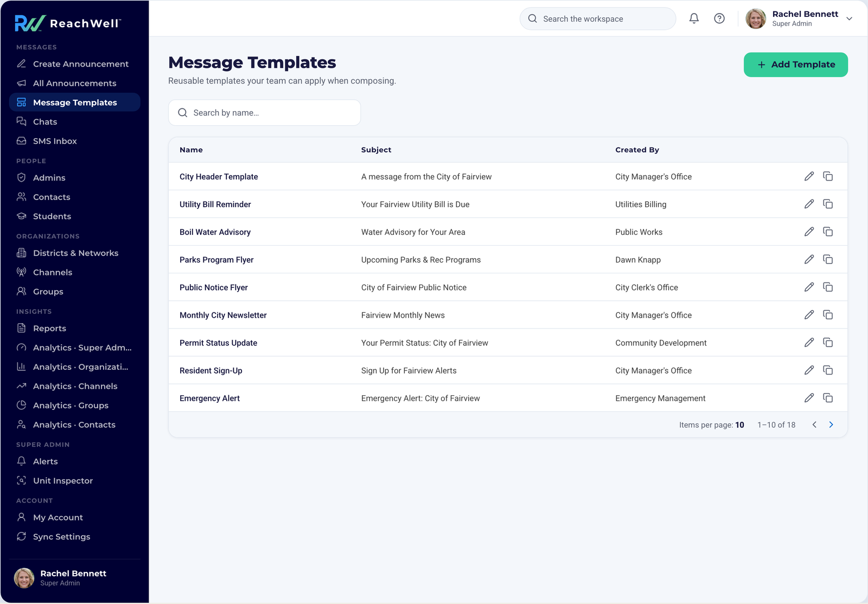Click the Created By column header

coord(637,150)
